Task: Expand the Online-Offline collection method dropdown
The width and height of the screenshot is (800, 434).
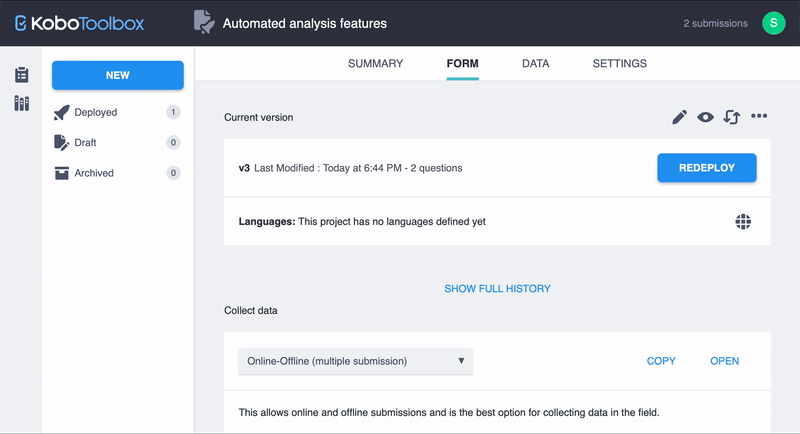Action: pyautogui.click(x=355, y=361)
